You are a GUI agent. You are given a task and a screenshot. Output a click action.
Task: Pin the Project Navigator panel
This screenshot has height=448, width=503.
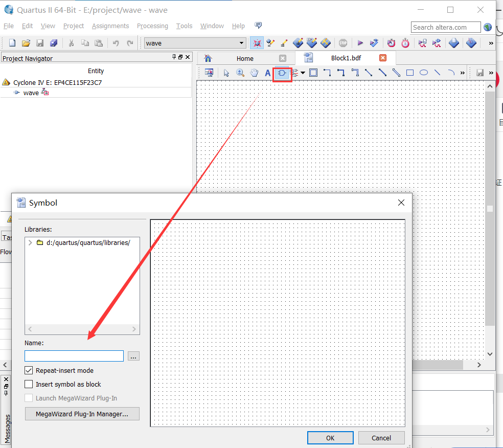(x=174, y=57)
